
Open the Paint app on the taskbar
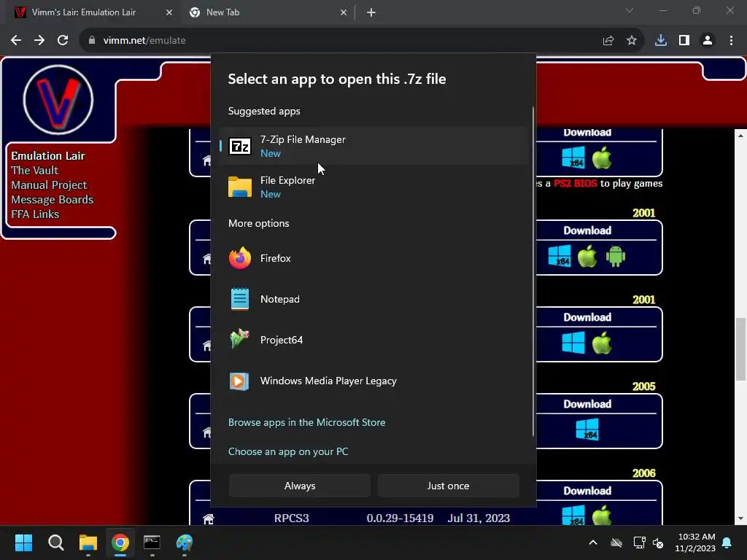pyautogui.click(x=185, y=542)
